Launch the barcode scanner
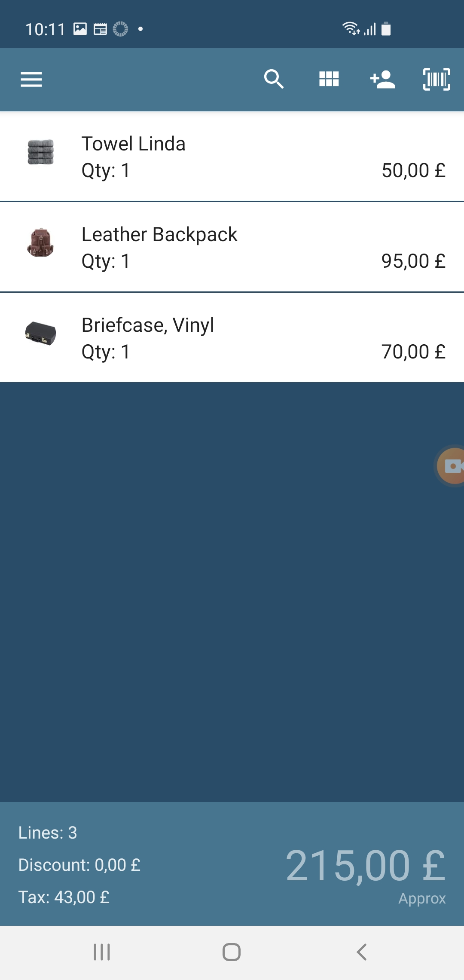Image resolution: width=464 pixels, height=980 pixels. tap(437, 80)
